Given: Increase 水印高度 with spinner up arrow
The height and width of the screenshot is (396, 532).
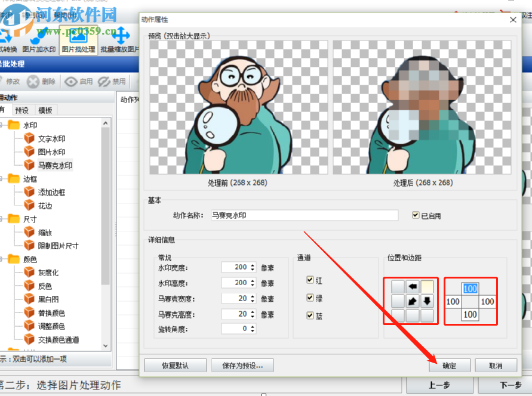Looking at the screenshot, I should coord(253,281).
